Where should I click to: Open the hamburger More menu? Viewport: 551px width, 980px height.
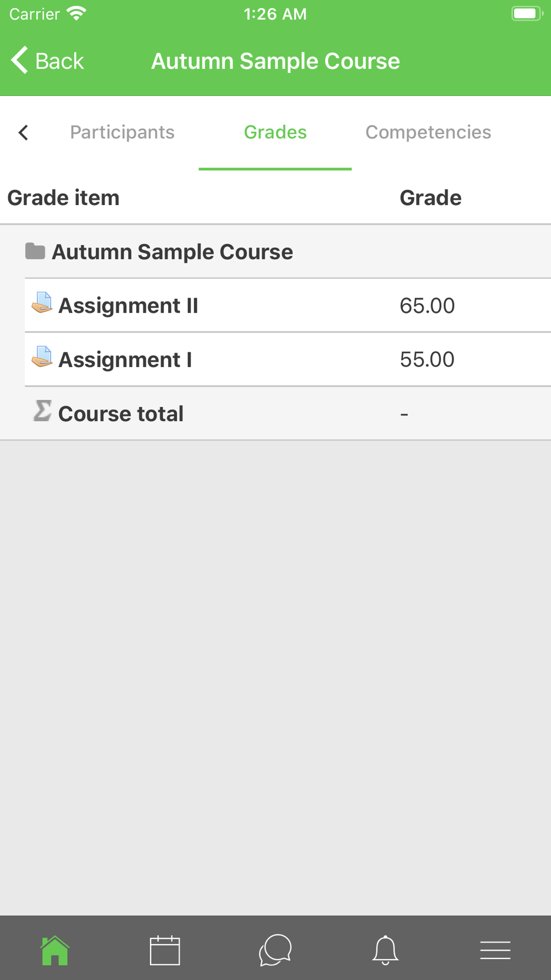495,950
